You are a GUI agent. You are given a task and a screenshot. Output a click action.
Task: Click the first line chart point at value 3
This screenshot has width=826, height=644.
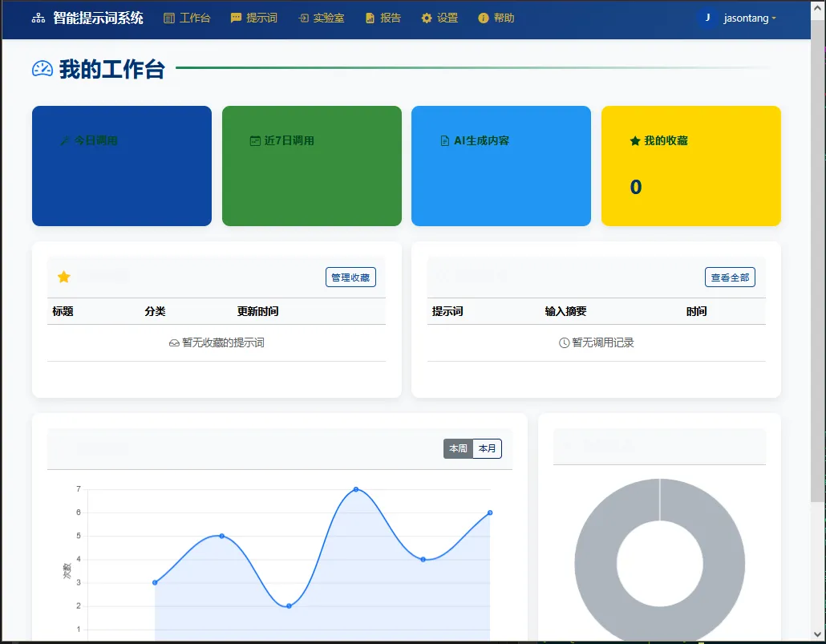point(155,583)
